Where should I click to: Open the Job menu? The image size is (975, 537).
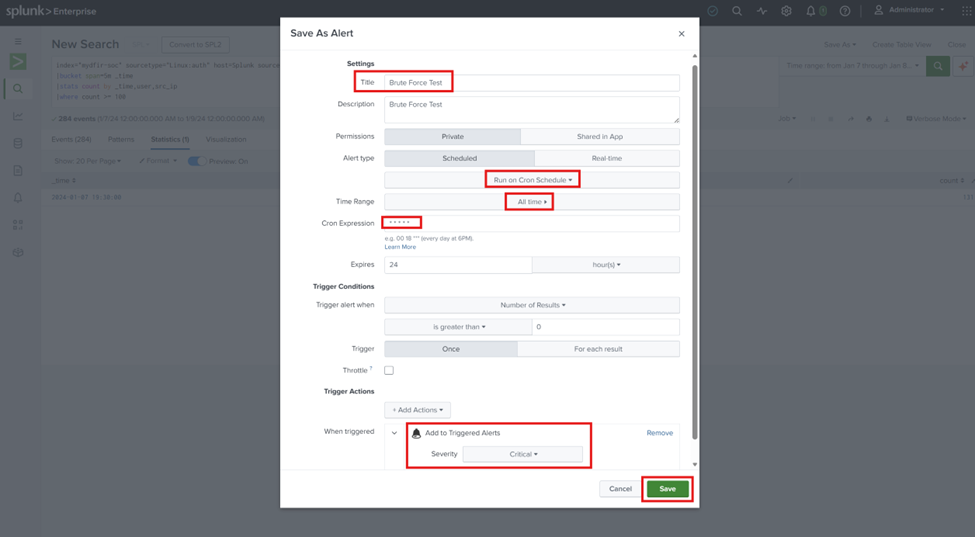pyautogui.click(x=787, y=119)
